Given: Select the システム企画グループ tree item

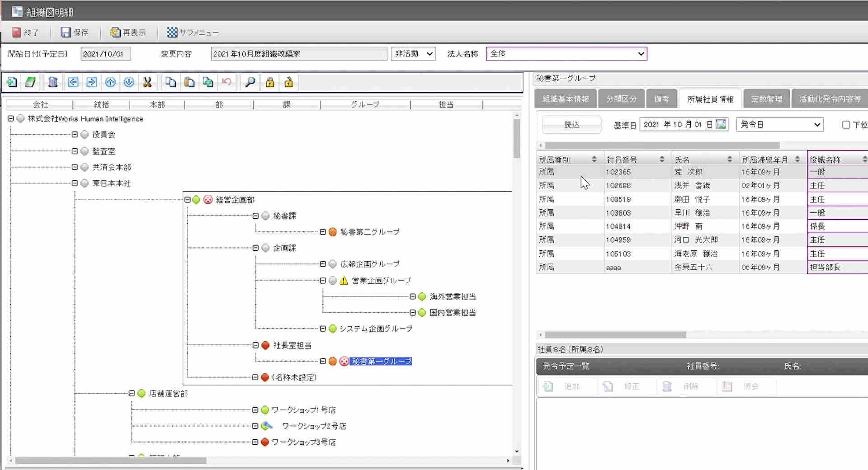Looking at the screenshot, I should coord(376,329).
